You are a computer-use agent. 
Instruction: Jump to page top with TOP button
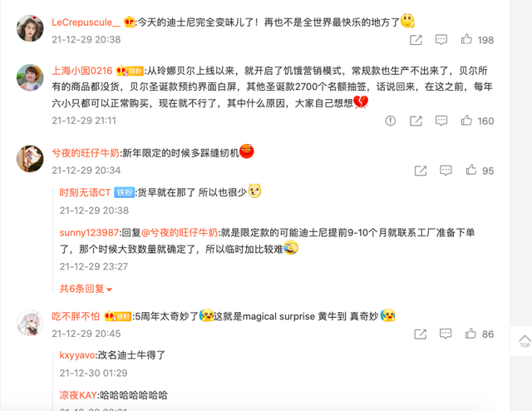pos(525,341)
